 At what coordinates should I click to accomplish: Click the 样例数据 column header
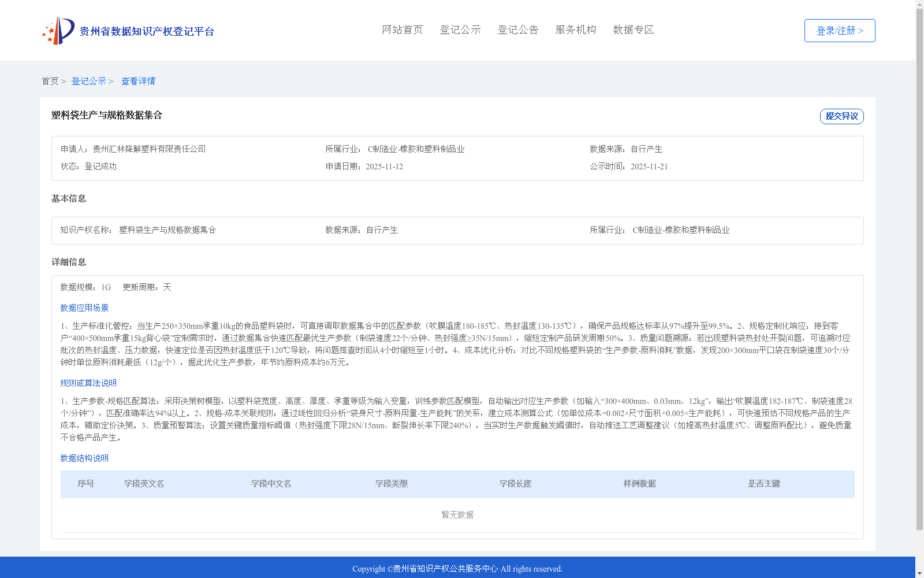coord(640,484)
